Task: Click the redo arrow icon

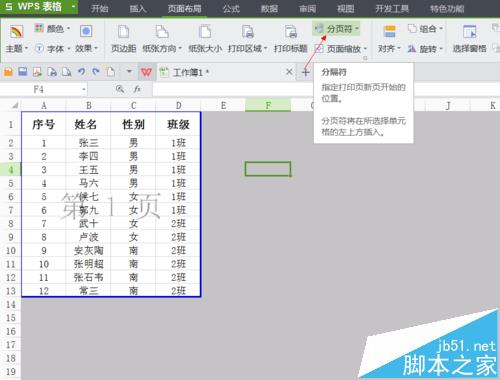Action: click(x=96, y=72)
